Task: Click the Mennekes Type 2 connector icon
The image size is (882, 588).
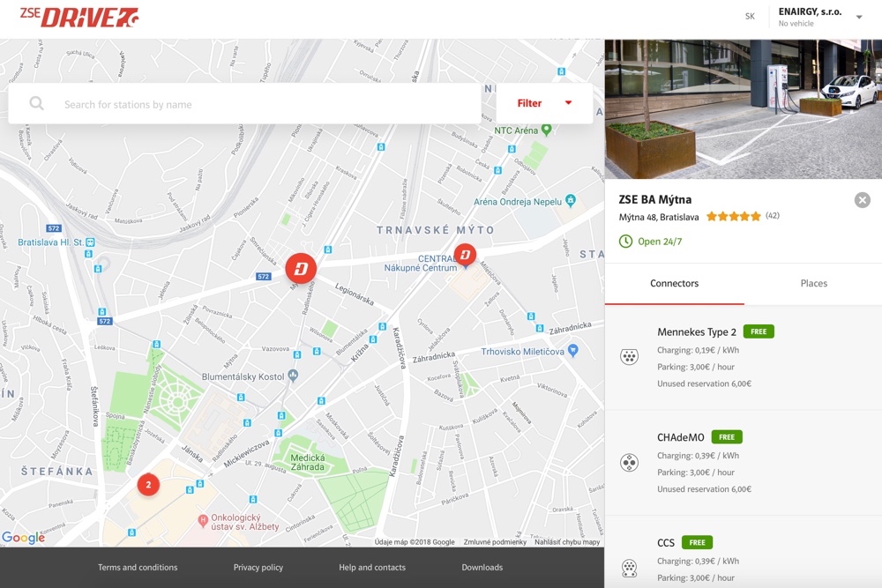Action: (629, 356)
